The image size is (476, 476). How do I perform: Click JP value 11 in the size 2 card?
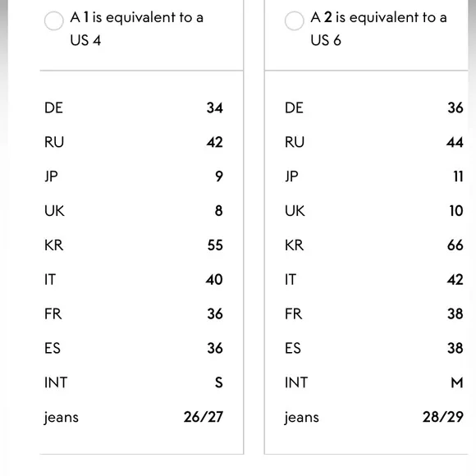[x=459, y=176]
